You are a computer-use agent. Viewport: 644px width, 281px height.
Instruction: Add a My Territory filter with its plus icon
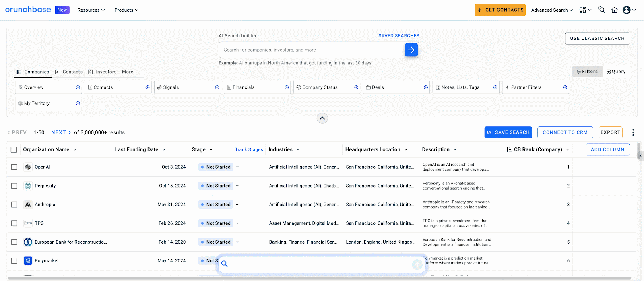pos(78,103)
